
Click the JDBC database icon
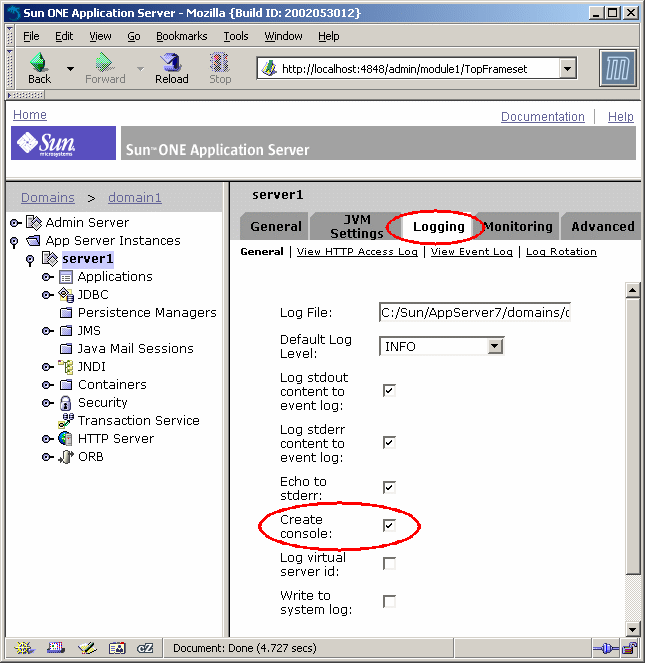pyautogui.click(x=66, y=295)
